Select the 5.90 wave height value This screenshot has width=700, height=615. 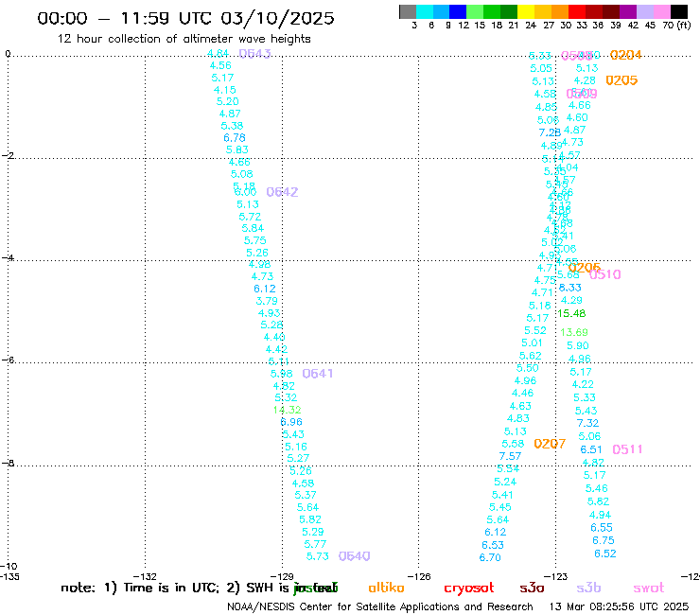578,345
